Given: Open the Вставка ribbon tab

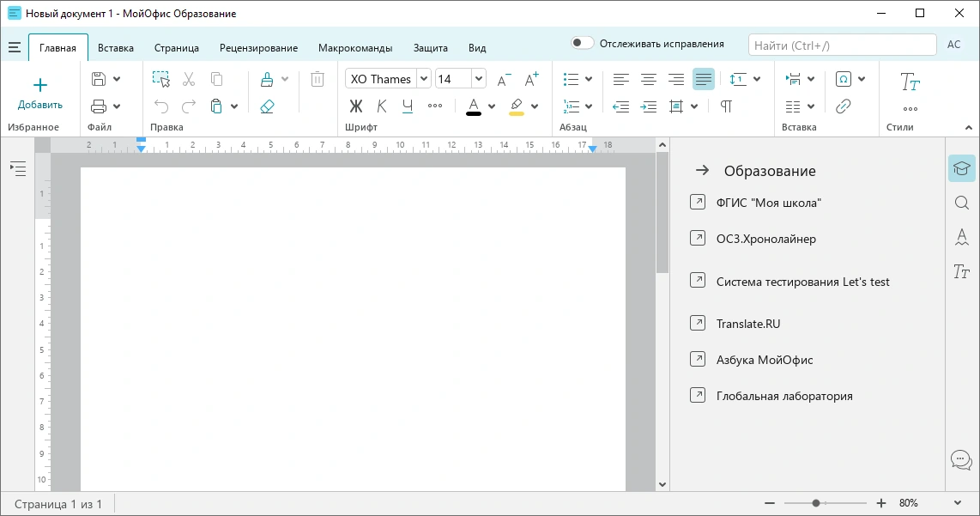Looking at the screenshot, I should point(116,47).
